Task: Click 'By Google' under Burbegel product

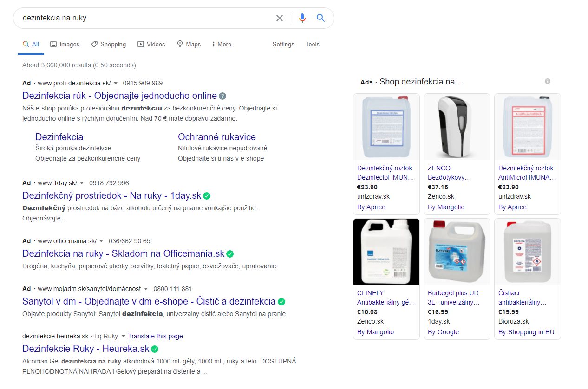Action: tap(443, 332)
